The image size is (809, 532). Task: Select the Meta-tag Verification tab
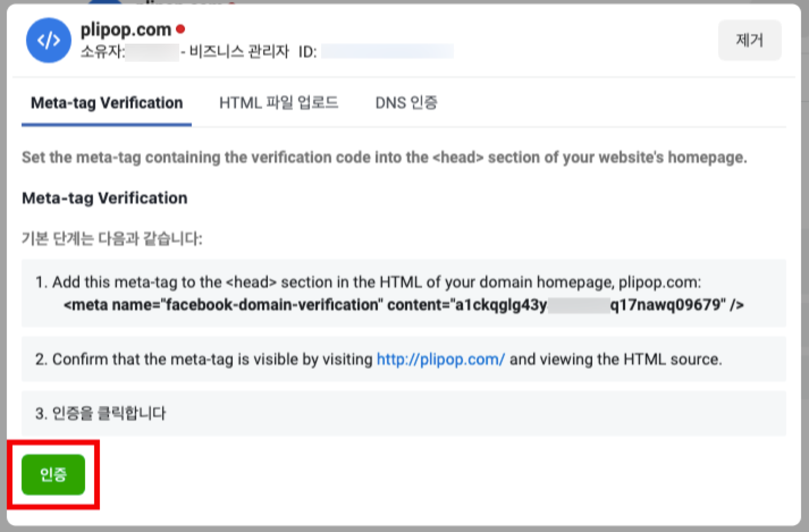tap(107, 103)
